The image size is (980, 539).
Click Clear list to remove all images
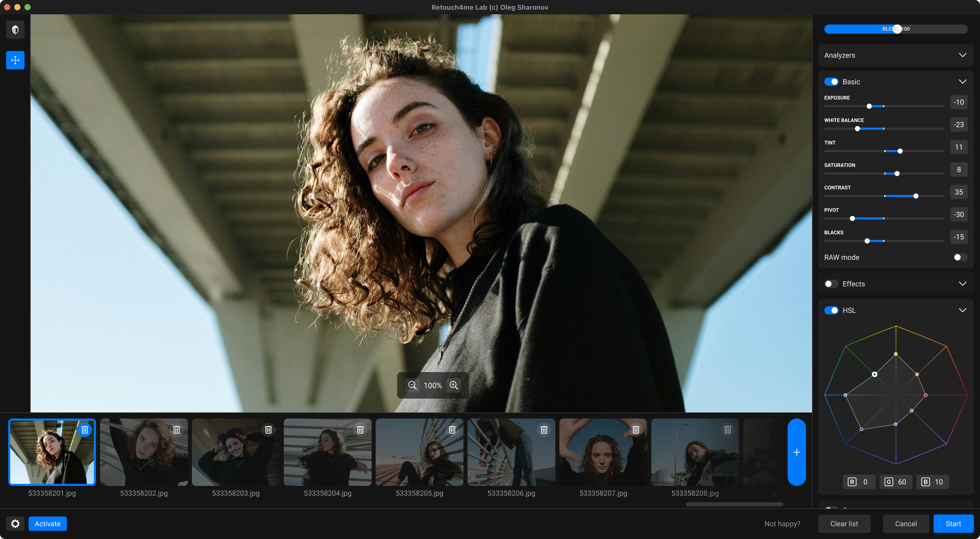coord(844,523)
